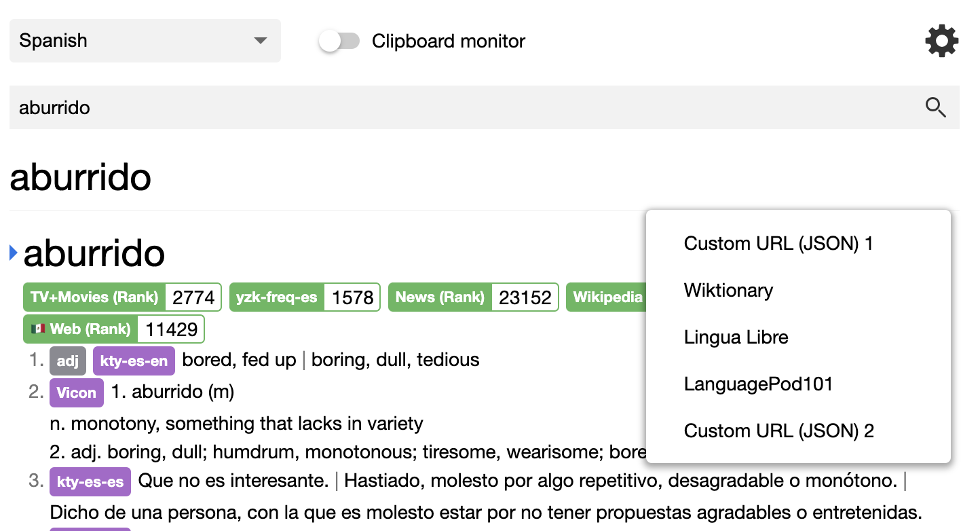Click the Mexico flag Web (Rank) tag
Image resolution: width=980 pixels, height=531 pixels.
(80, 329)
